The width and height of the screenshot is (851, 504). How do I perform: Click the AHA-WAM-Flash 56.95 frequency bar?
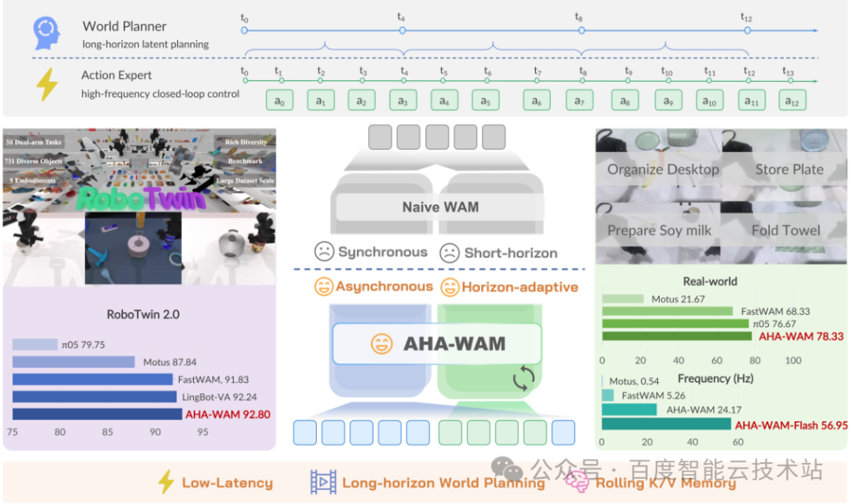(667, 424)
